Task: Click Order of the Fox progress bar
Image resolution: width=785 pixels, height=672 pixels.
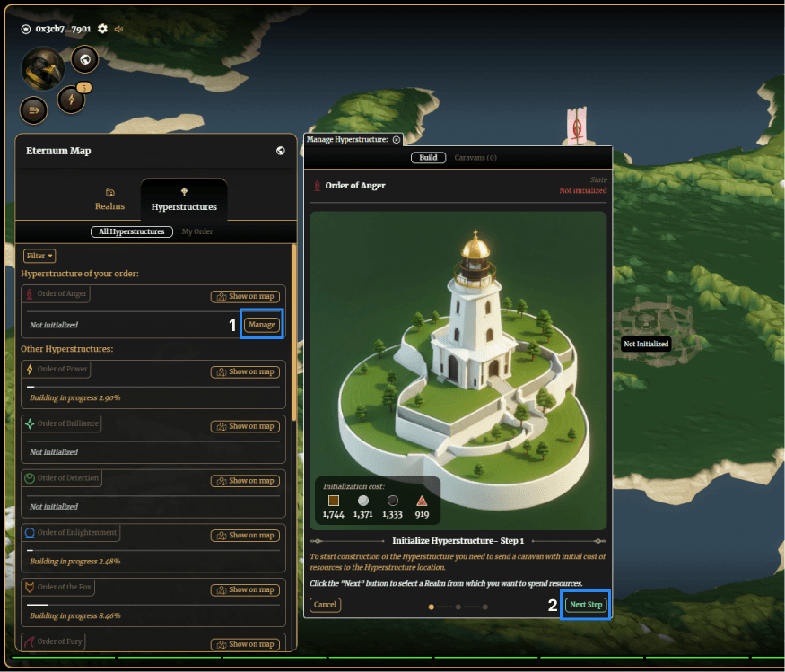Action: click(153, 606)
